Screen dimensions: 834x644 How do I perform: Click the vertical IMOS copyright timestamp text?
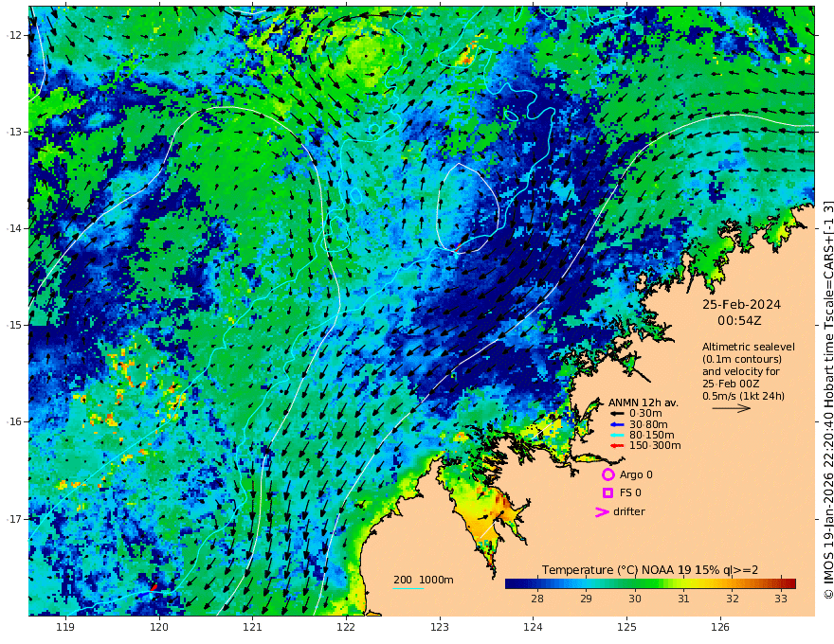coord(827,400)
